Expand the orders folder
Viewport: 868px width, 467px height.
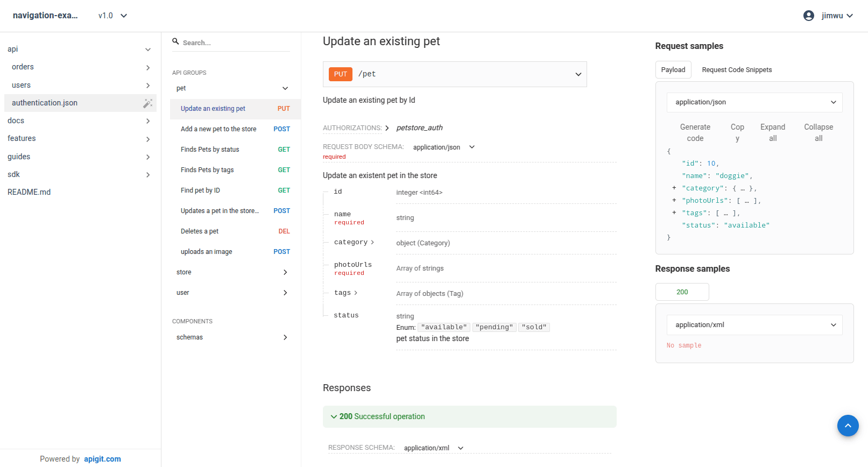[x=148, y=67]
